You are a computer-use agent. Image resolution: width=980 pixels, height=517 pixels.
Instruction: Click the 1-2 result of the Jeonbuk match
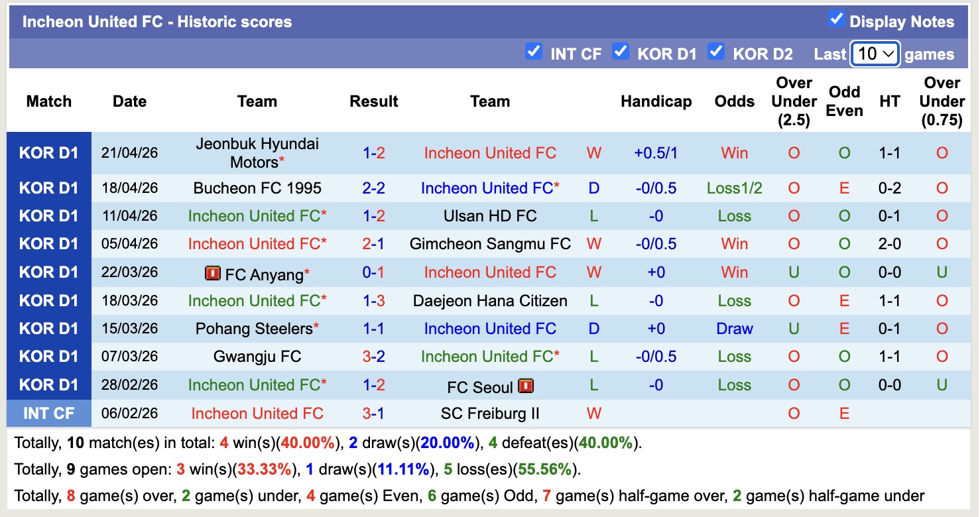[374, 152]
